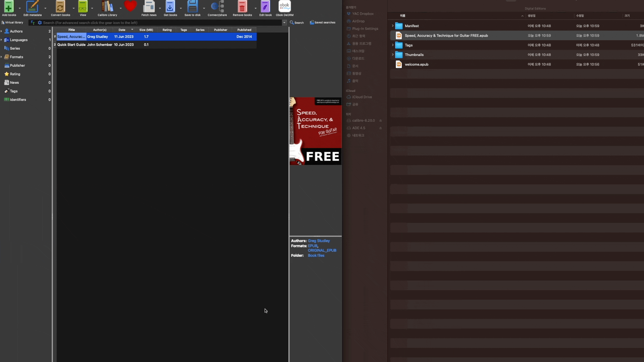Open the search history dropdown arrow
644x362 pixels.
[x=284, y=23]
